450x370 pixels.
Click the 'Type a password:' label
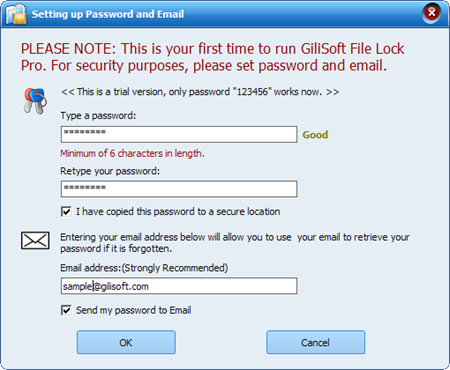(98, 116)
